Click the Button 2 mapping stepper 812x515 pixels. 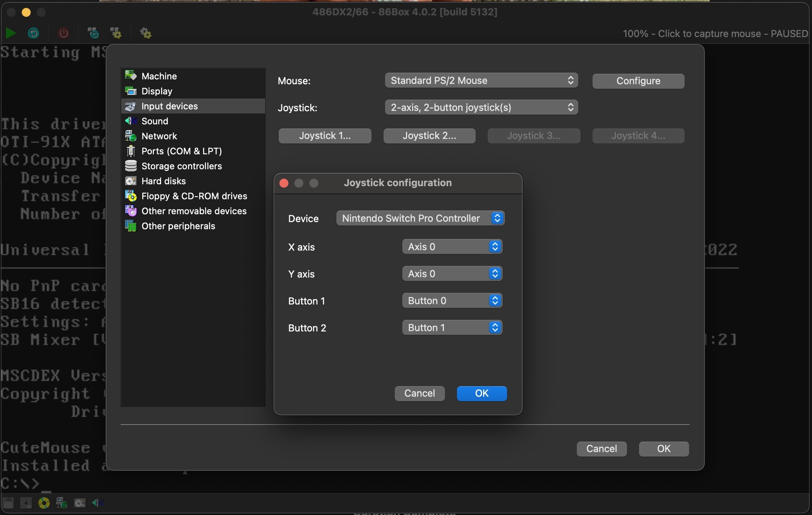495,327
